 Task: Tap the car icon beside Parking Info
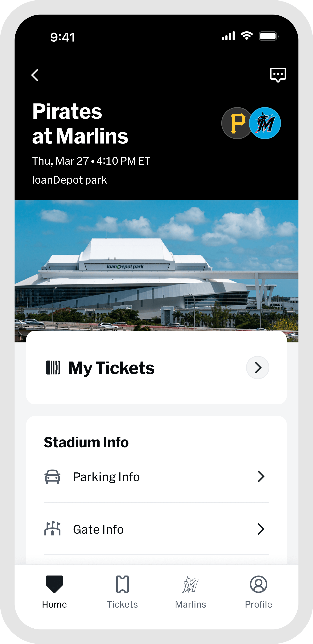(x=52, y=477)
